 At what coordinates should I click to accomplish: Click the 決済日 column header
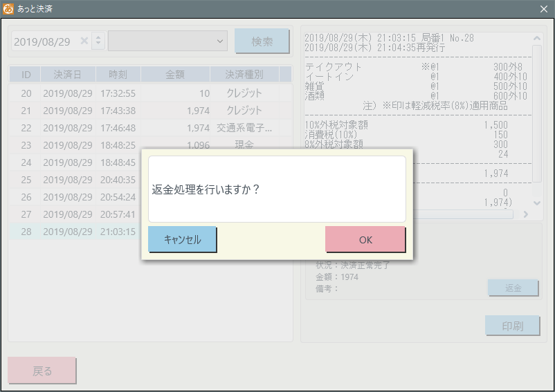click(67, 75)
